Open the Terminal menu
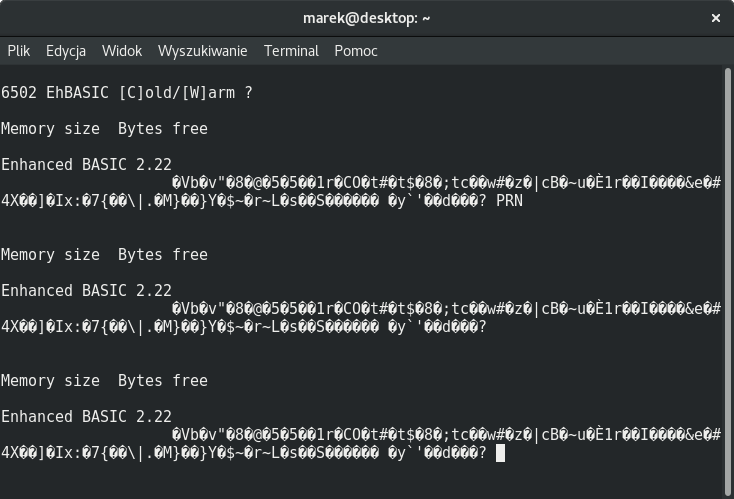Image resolution: width=734 pixels, height=499 pixels. point(291,50)
